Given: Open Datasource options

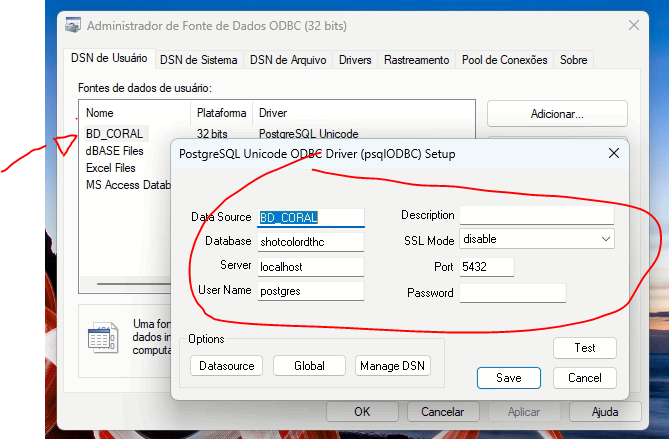Looking at the screenshot, I should tap(227, 366).
